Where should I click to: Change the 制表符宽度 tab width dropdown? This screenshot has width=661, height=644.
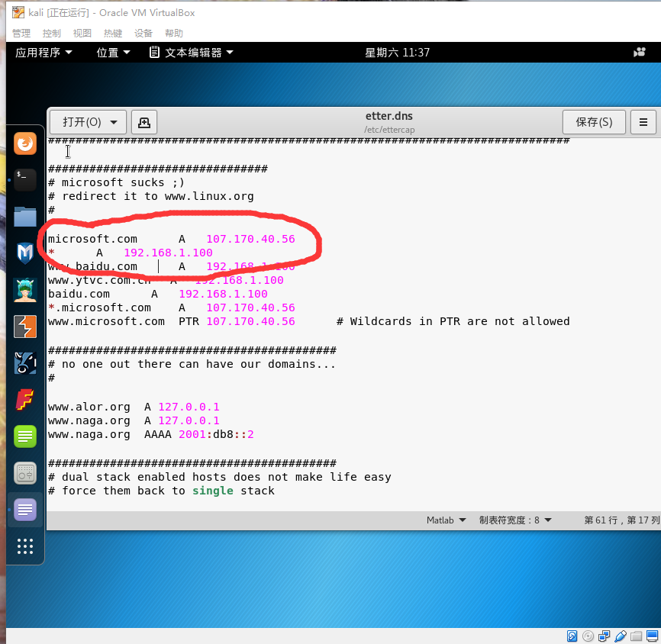515,520
